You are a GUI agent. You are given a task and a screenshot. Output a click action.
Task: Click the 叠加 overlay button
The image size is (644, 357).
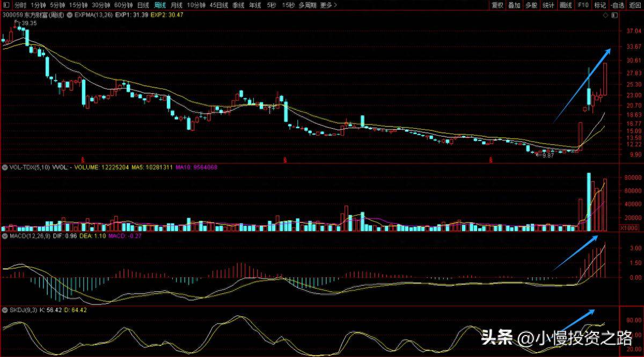coord(514,5)
